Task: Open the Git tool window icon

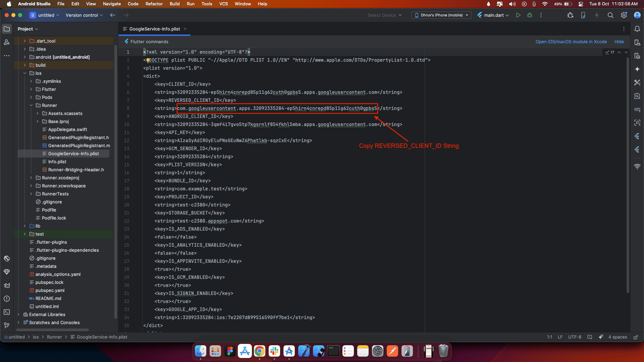Action: pyautogui.click(x=7, y=325)
